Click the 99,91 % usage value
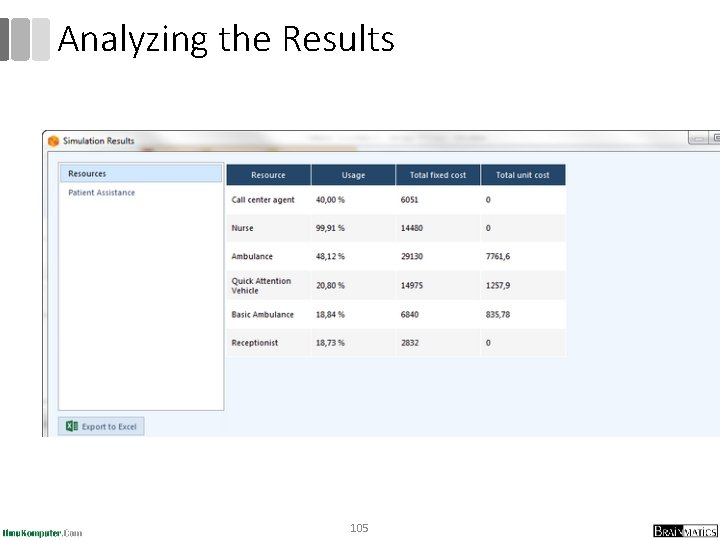The height and width of the screenshot is (540, 720). click(x=330, y=228)
